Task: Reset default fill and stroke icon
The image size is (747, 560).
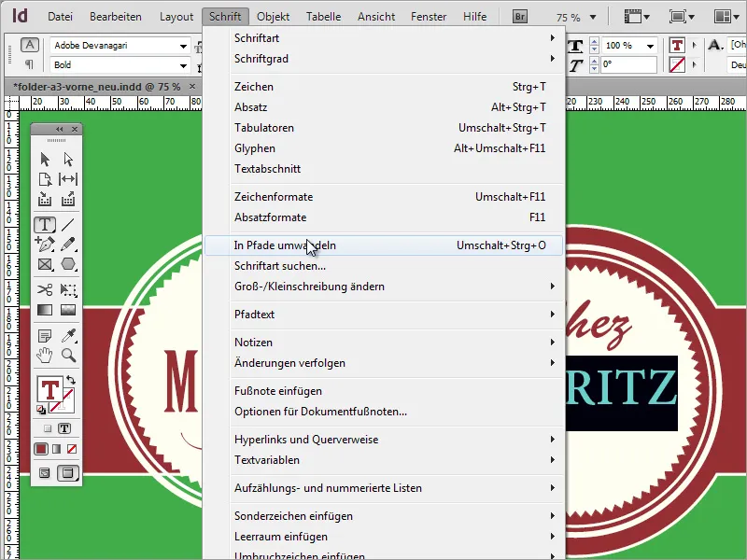Action: [x=41, y=409]
